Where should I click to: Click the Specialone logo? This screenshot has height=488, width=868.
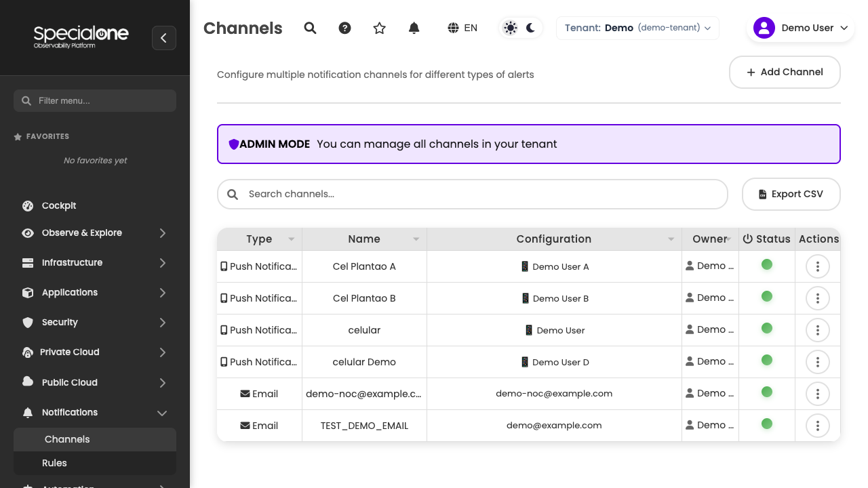tap(81, 37)
